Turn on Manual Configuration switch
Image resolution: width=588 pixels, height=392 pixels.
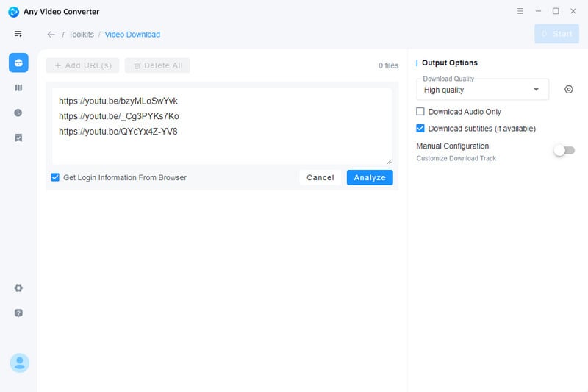click(x=564, y=151)
